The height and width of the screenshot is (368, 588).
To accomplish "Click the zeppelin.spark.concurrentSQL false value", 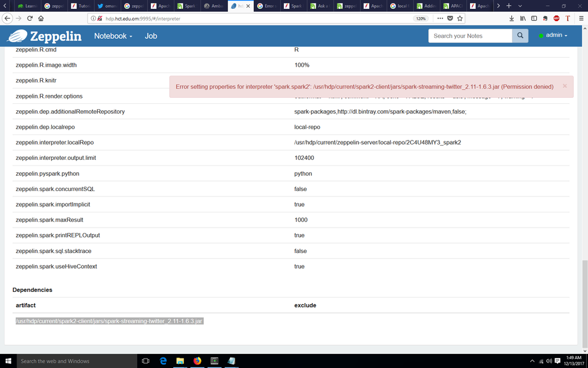I will point(300,189).
